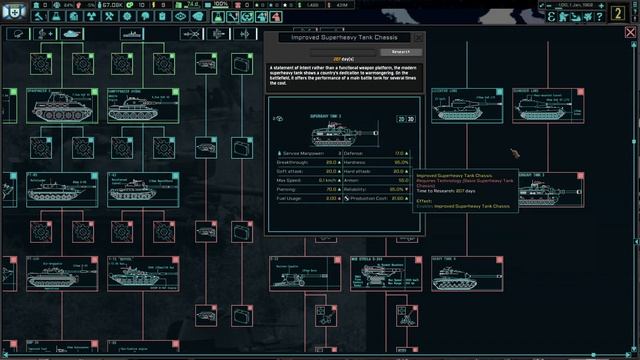Click the wrench production alert icon
The height and width of the screenshot is (360, 640).
point(233,17)
